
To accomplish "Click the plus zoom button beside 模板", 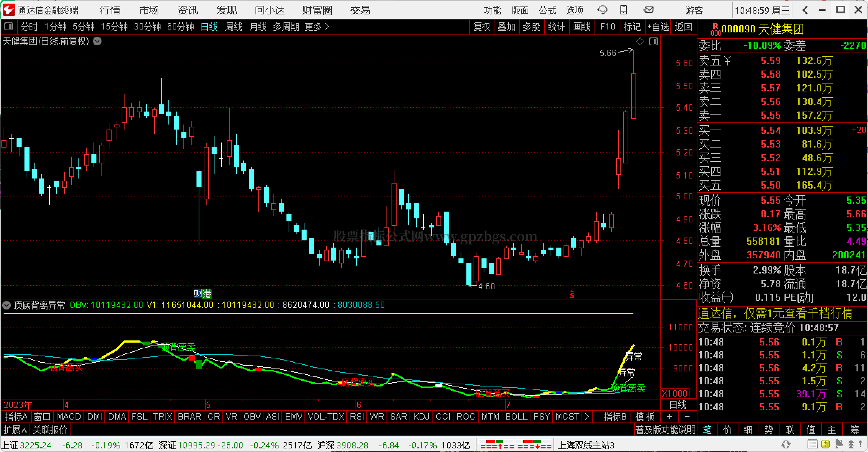I will 669,417.
